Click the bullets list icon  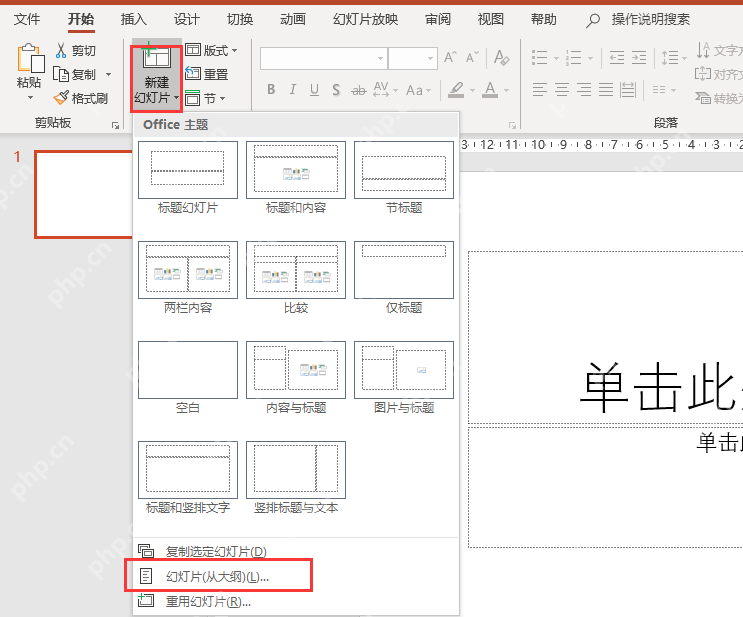540,58
